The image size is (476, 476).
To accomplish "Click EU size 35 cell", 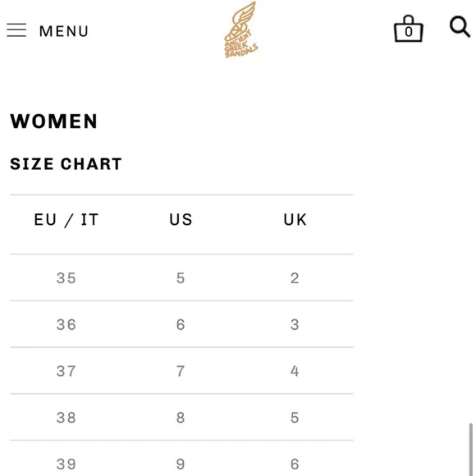I will [x=66, y=277].
